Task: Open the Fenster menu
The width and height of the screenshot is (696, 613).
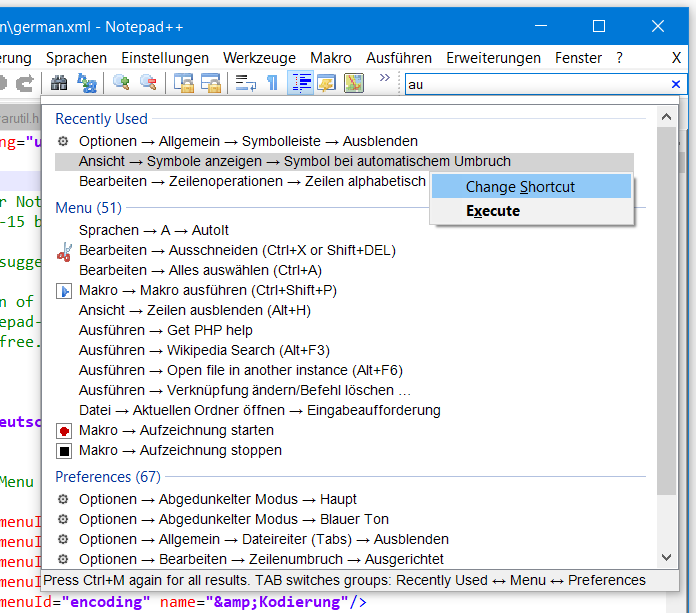Action: [x=578, y=58]
